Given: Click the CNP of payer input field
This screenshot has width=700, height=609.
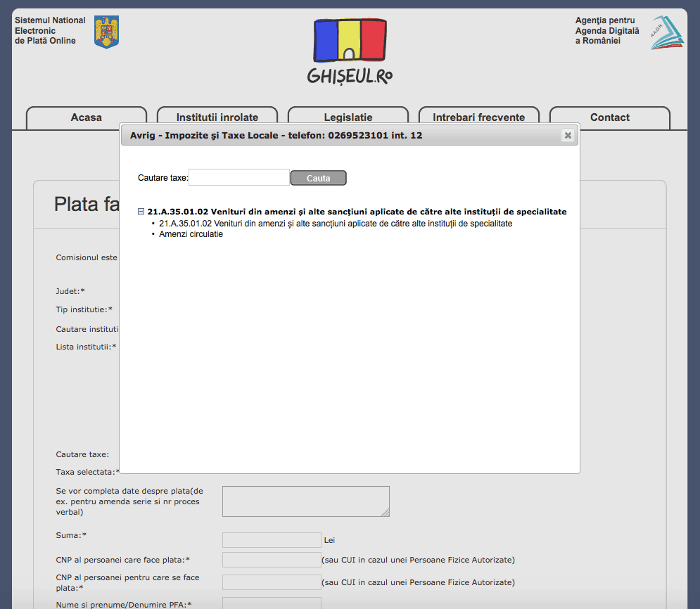Looking at the screenshot, I should click(272, 560).
